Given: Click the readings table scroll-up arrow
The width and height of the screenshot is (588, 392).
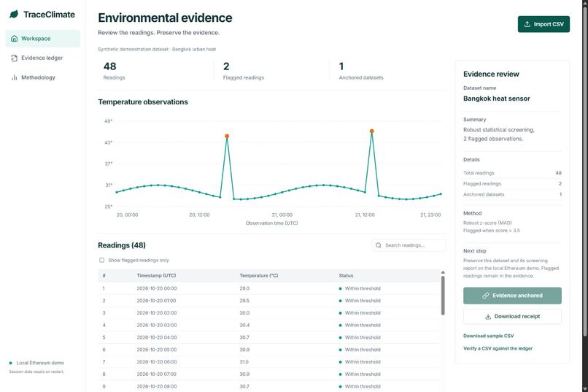Looking at the screenshot, I should tap(443, 272).
